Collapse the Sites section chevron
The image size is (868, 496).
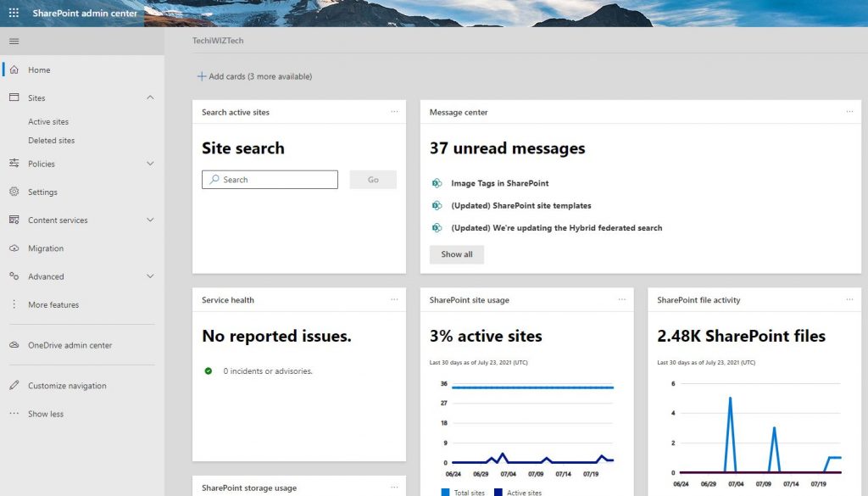point(150,98)
